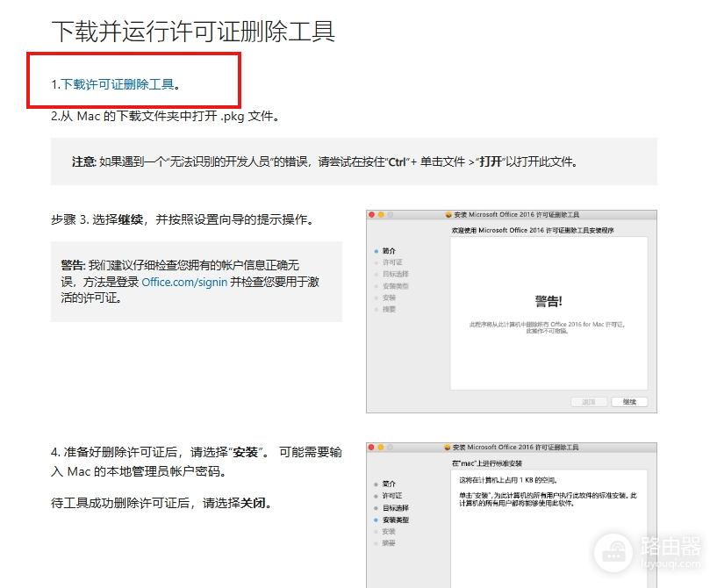The image size is (717, 588).
Task: Select 摘要 step in second installer sidebar
Action: (x=389, y=543)
